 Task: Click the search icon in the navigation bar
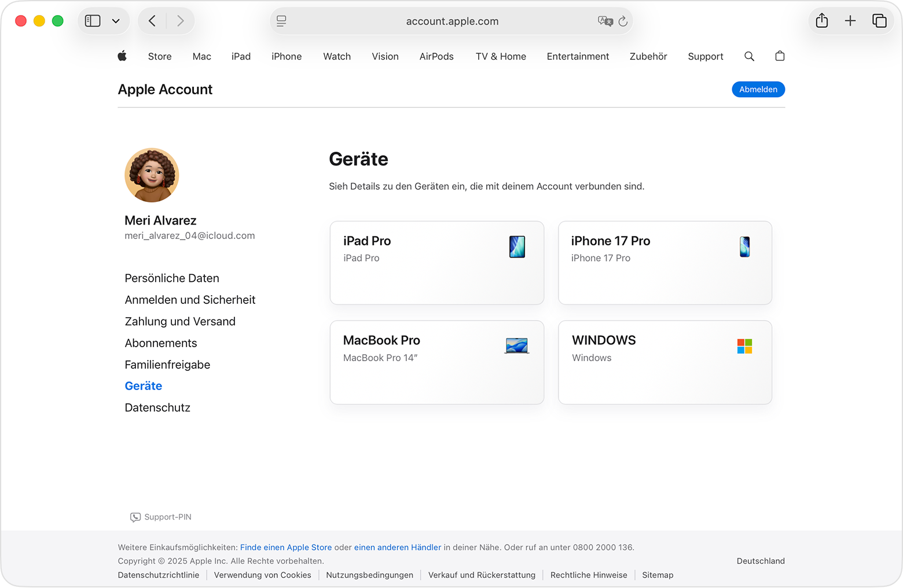[749, 56]
